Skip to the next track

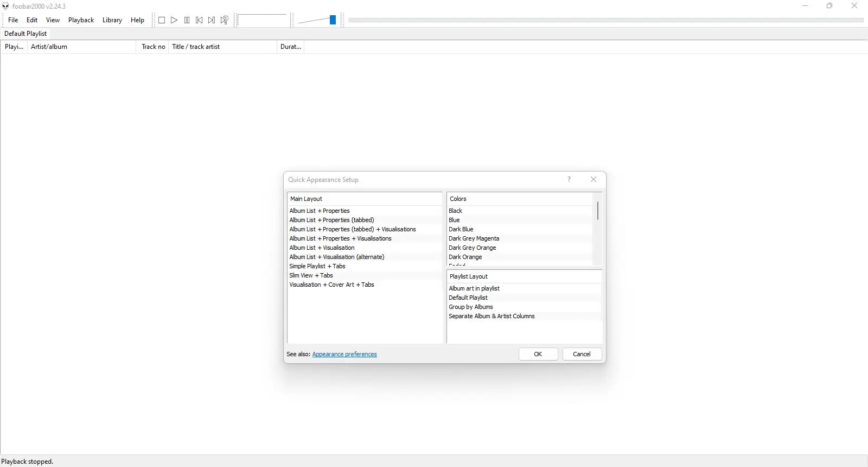click(212, 20)
